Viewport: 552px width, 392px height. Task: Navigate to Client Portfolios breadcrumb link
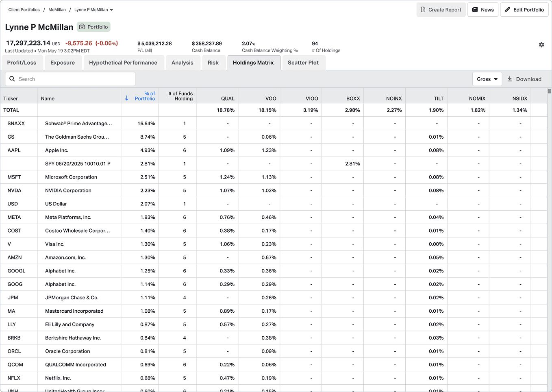[24, 9]
